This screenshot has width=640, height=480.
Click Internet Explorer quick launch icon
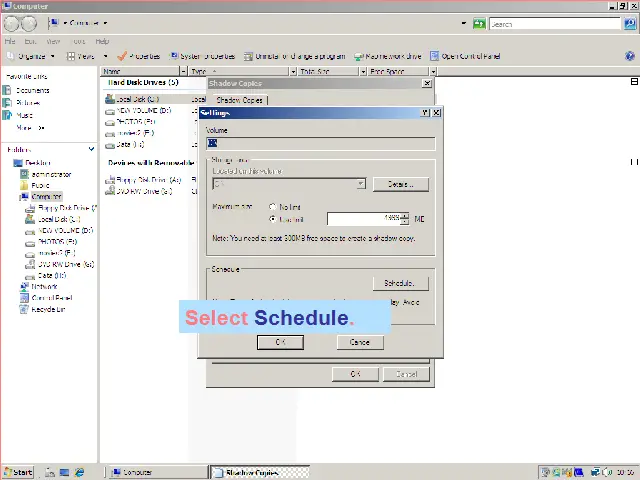coord(79,472)
